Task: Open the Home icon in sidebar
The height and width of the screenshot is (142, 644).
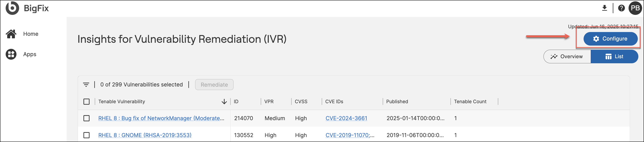Action: (11, 34)
